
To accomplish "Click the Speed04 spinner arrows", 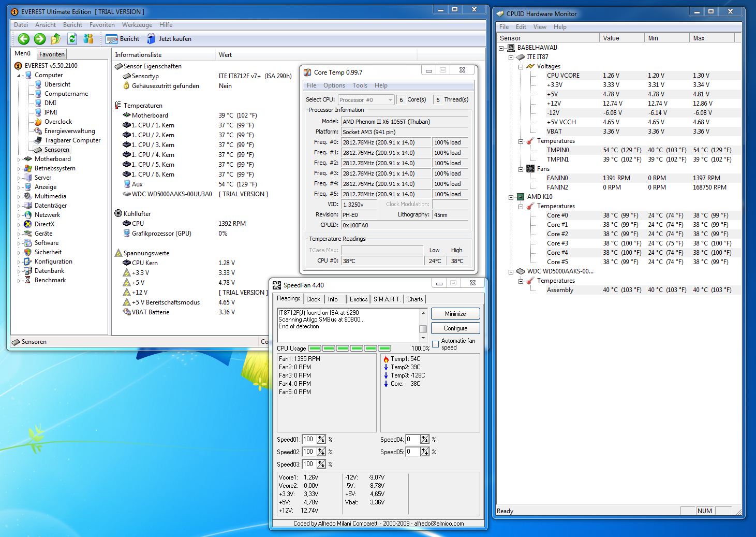I will point(425,440).
